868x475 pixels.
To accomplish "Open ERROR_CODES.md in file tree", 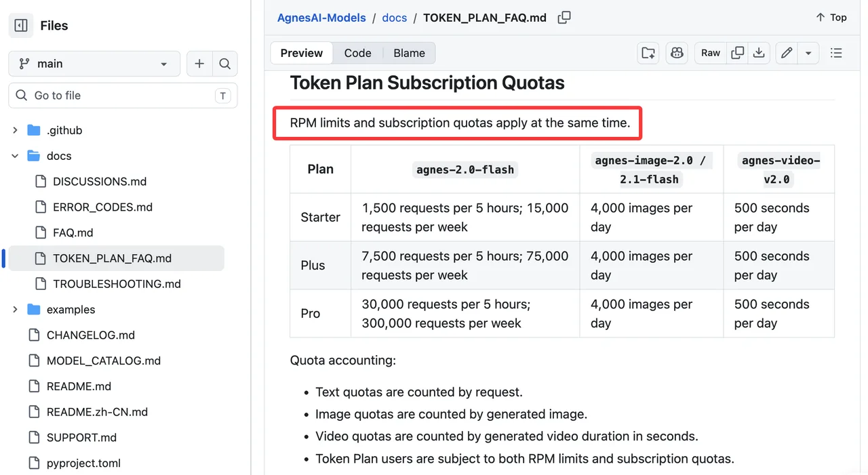I will click(x=102, y=207).
